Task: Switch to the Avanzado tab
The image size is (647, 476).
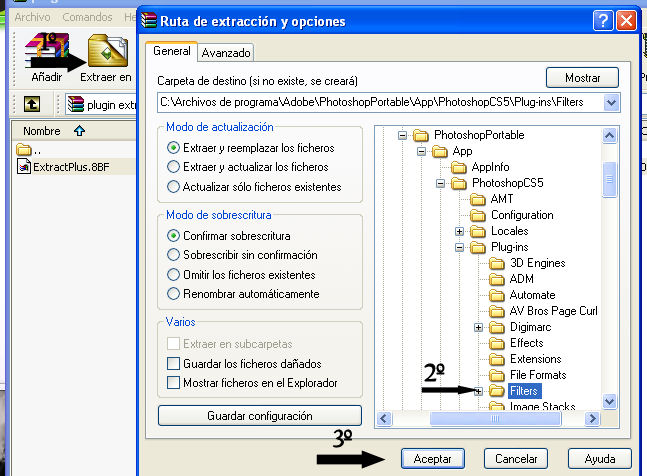Action: tap(226, 53)
